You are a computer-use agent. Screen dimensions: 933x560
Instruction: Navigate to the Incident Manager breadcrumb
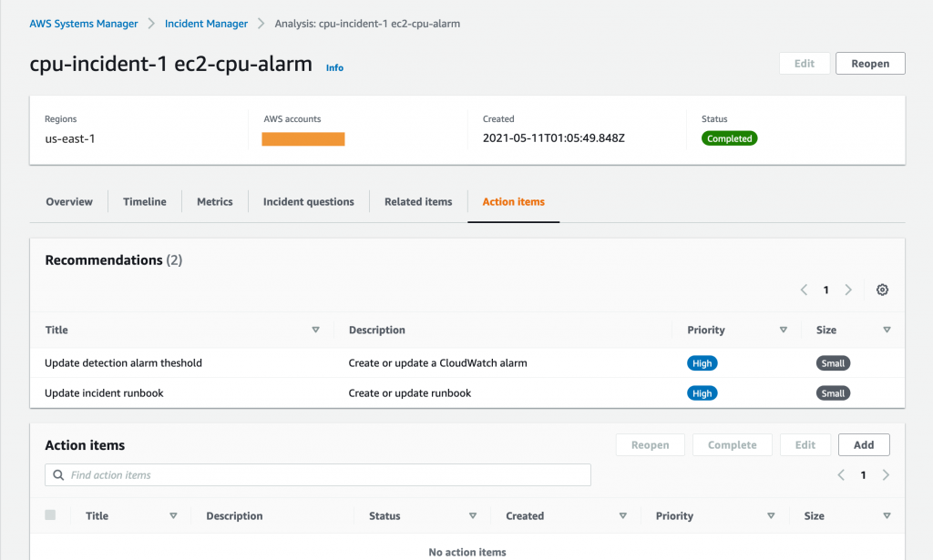[206, 23]
